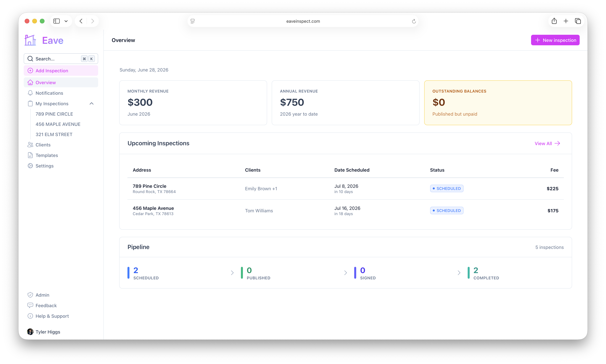Open a new tab with plus icon

[x=566, y=21]
